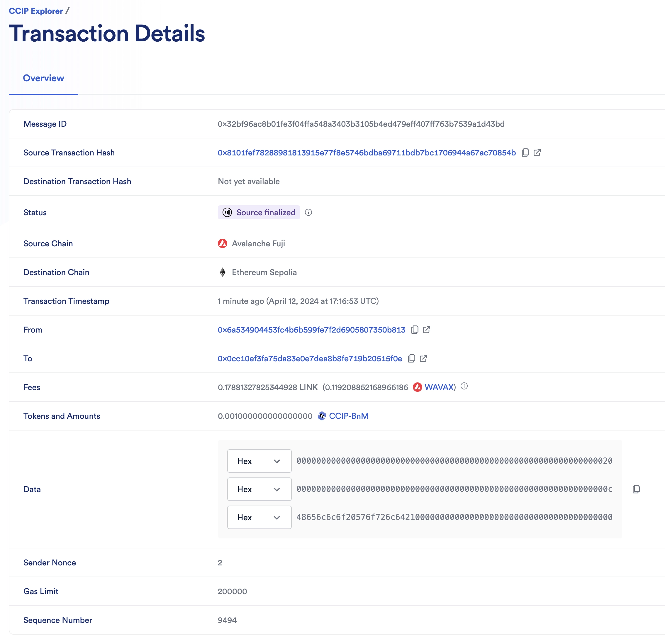Open the first Hex format dropdown

[x=259, y=461]
